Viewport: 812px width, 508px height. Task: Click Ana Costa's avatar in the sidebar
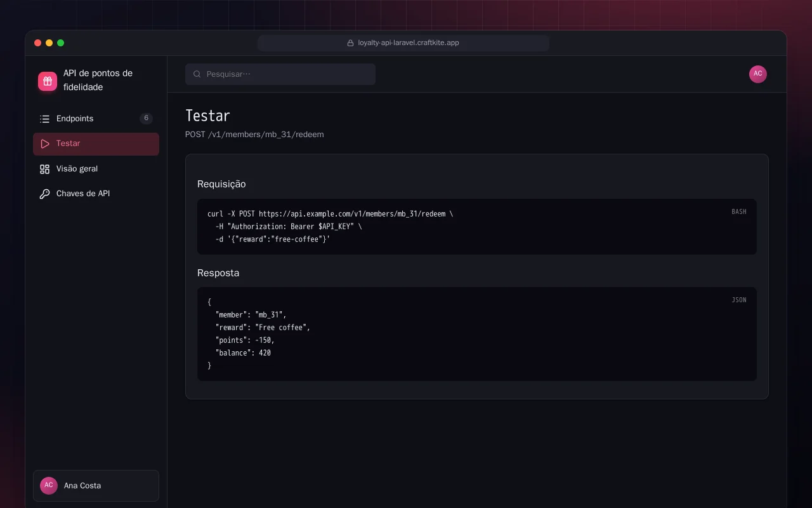[49, 486]
